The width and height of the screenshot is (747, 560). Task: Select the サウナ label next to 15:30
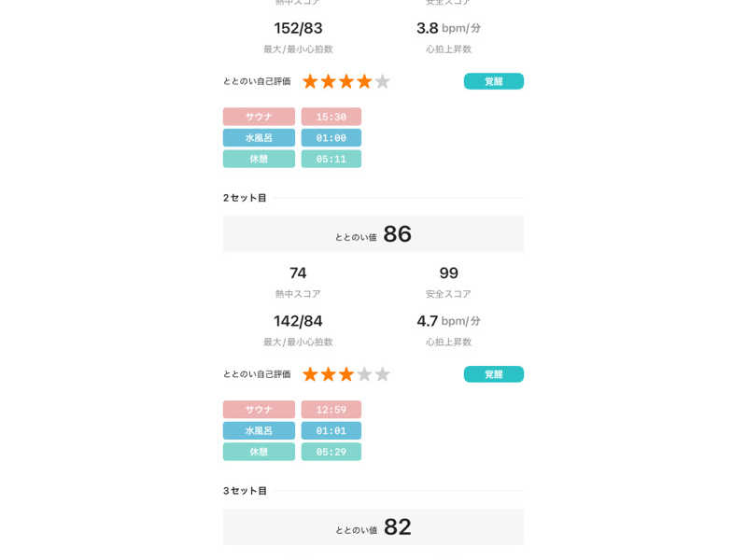[x=259, y=117]
